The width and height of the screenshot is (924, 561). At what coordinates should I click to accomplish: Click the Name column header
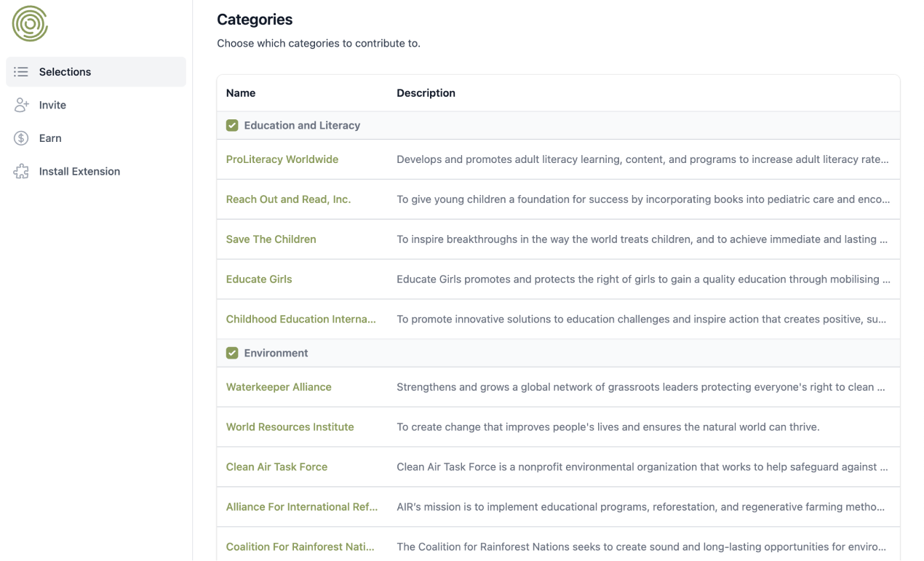click(x=241, y=93)
